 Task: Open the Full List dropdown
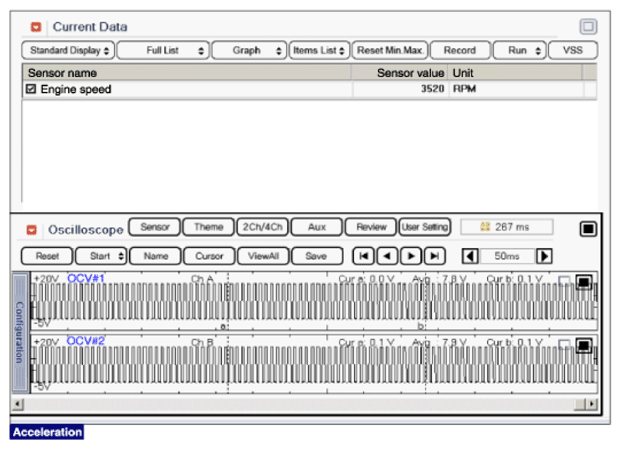point(162,50)
